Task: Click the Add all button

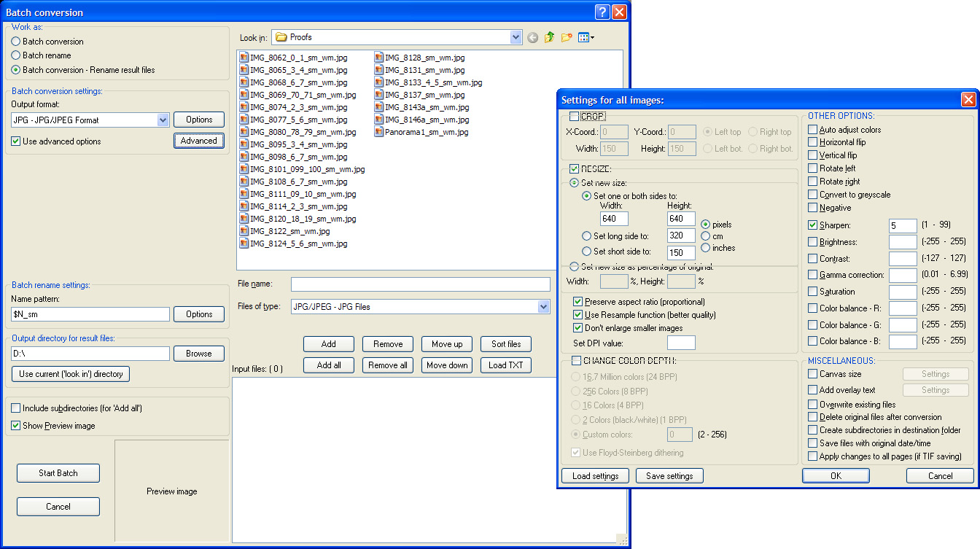Action: (329, 365)
